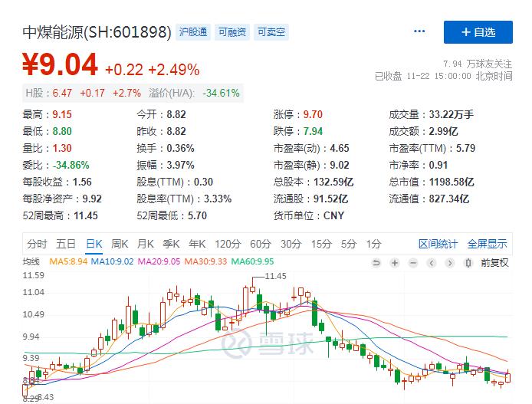Zoom in chart with plus icon
The width and height of the screenshot is (532, 404).
click(395, 263)
